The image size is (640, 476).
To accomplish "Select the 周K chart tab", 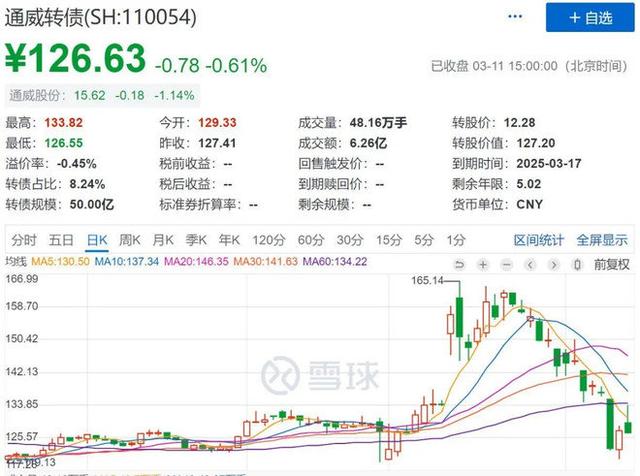I will point(130,240).
